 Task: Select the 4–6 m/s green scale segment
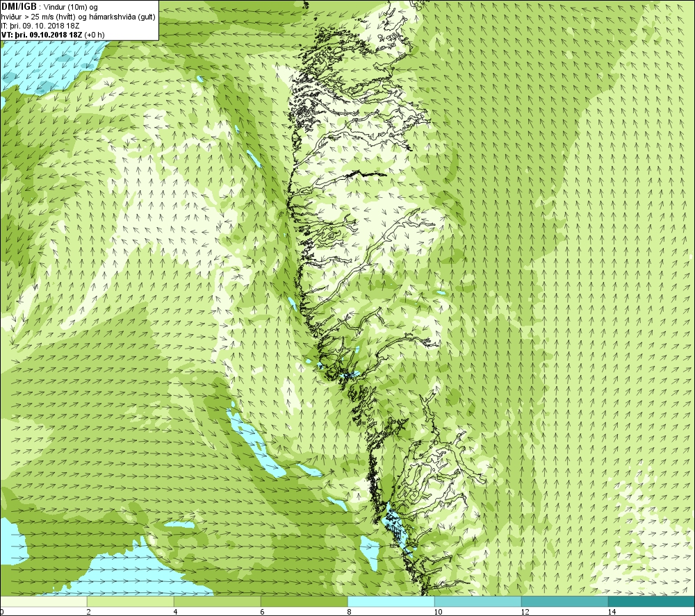tap(217, 601)
